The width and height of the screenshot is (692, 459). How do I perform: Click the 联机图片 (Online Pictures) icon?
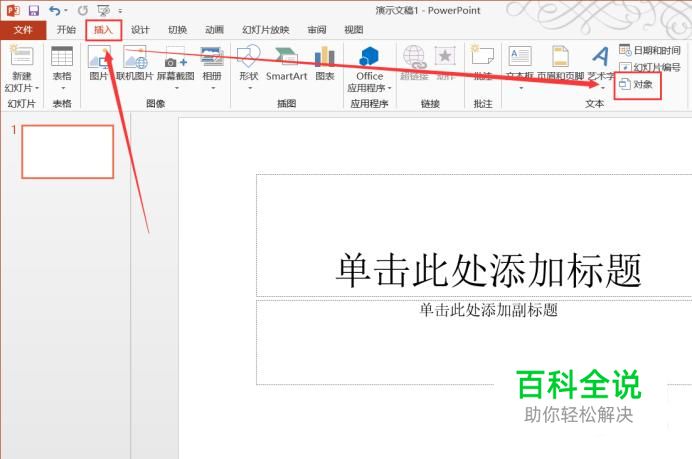coord(135,56)
